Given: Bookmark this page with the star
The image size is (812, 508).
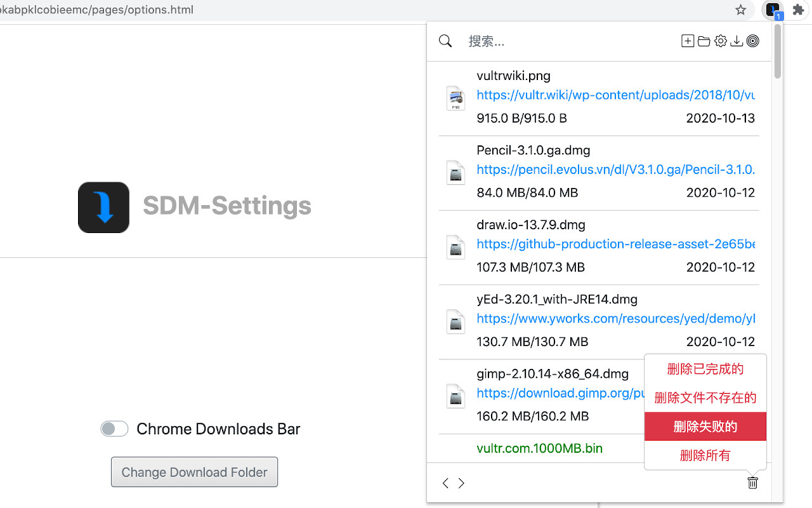Looking at the screenshot, I should [740, 10].
